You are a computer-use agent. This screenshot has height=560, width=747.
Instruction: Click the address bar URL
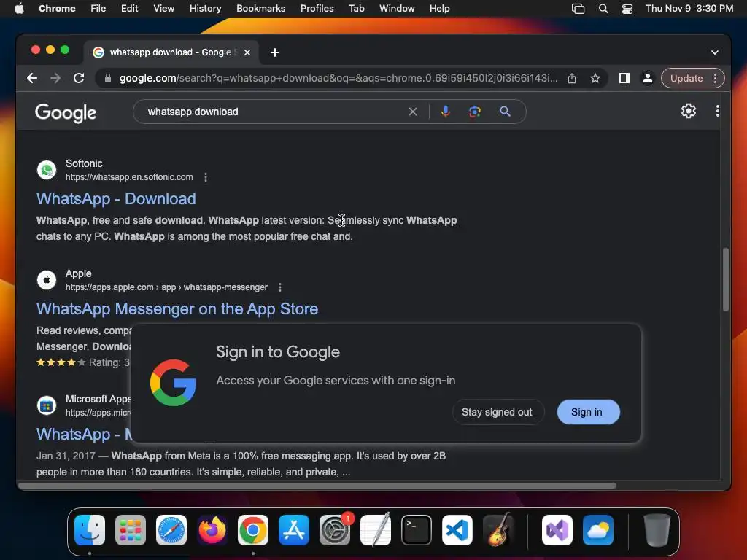(338, 78)
